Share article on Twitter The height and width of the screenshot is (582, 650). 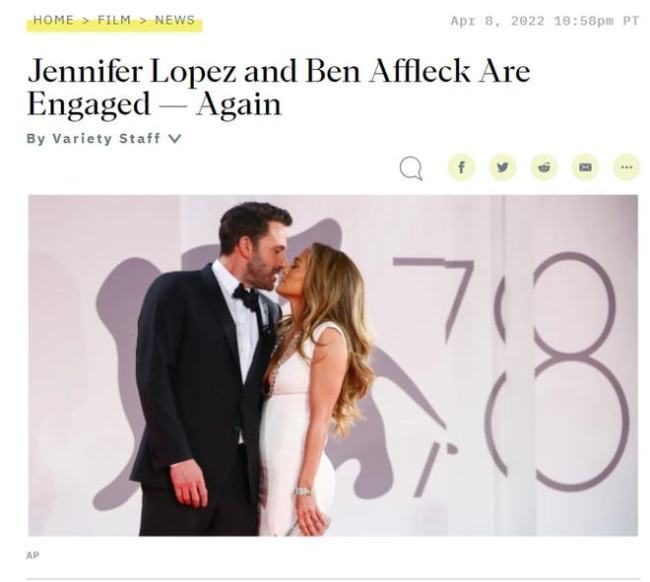coord(502,167)
